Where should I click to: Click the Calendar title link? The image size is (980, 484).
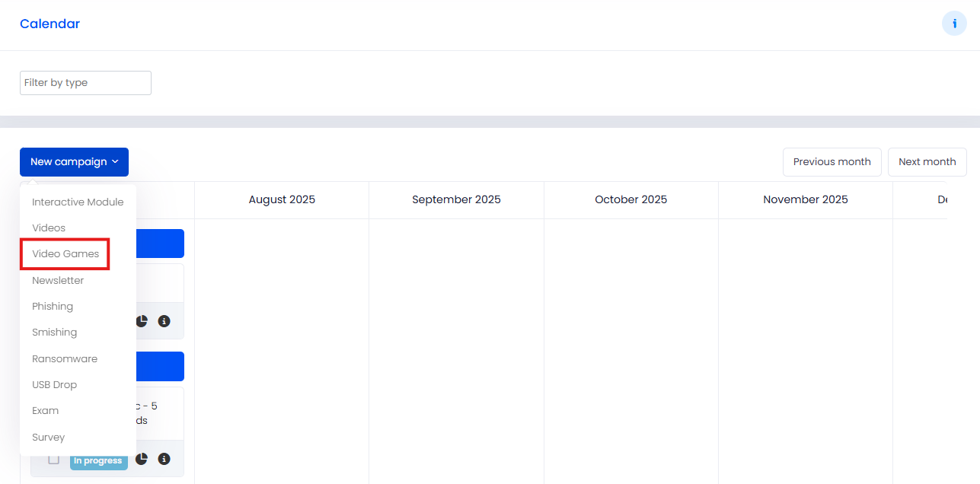coord(49,24)
